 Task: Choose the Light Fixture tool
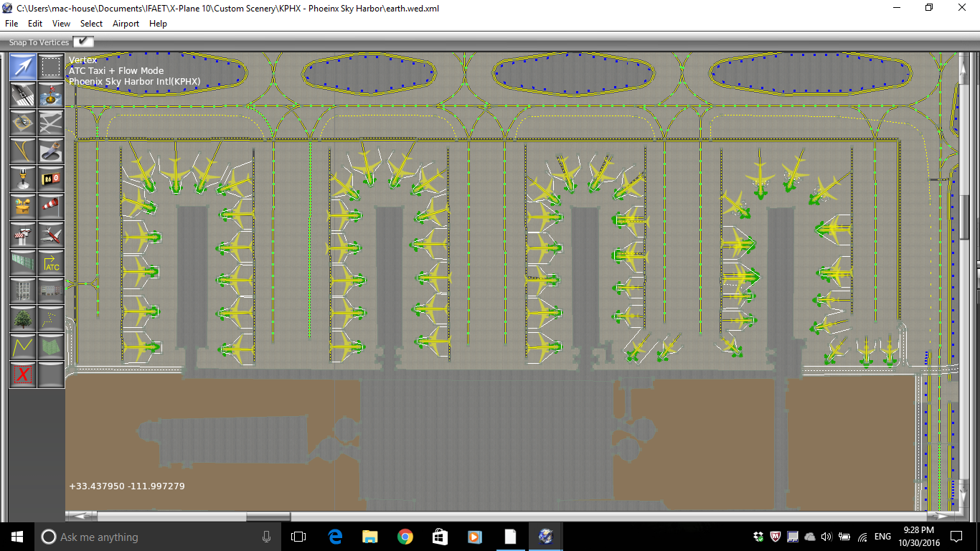pos(23,179)
